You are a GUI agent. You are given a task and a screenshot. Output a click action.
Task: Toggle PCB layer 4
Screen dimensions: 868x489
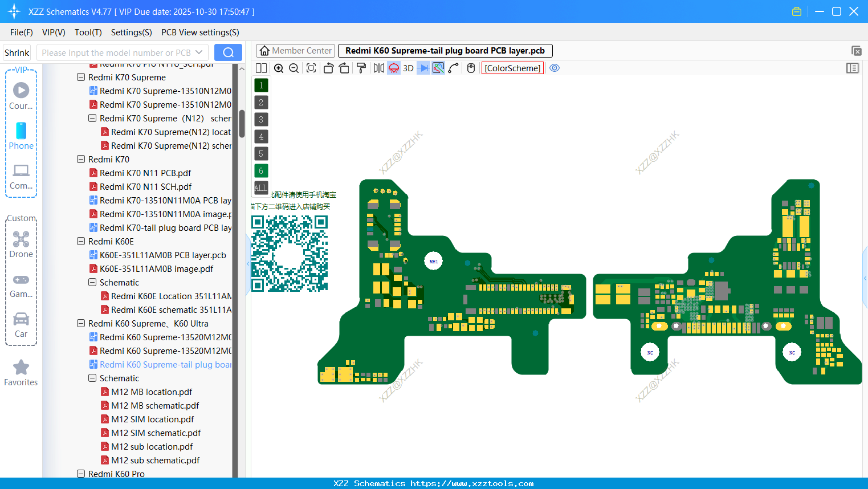(261, 137)
